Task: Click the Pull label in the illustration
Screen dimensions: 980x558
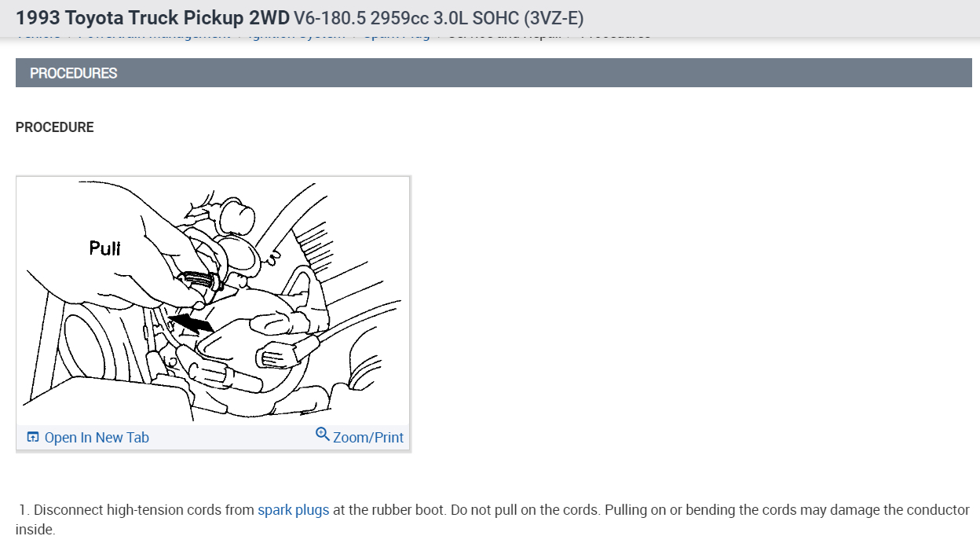Action: point(104,248)
